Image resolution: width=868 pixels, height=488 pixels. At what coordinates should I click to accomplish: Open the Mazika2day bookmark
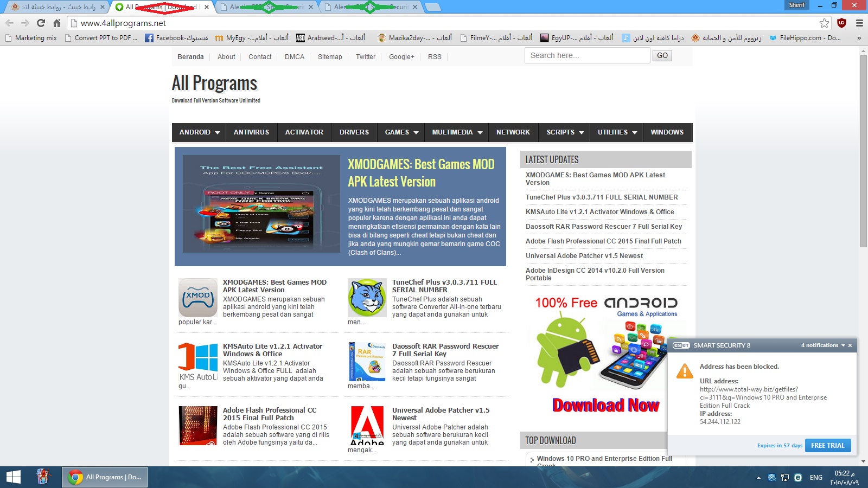coord(414,38)
